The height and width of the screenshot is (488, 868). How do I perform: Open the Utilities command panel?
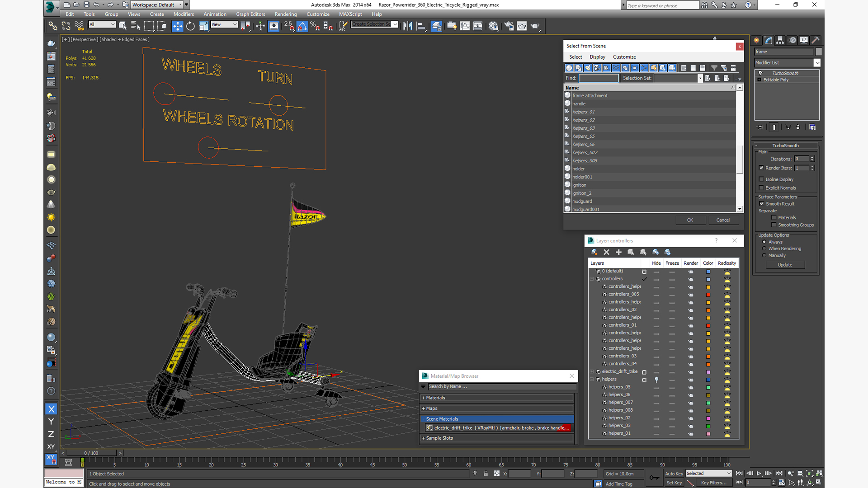pyautogui.click(x=816, y=40)
